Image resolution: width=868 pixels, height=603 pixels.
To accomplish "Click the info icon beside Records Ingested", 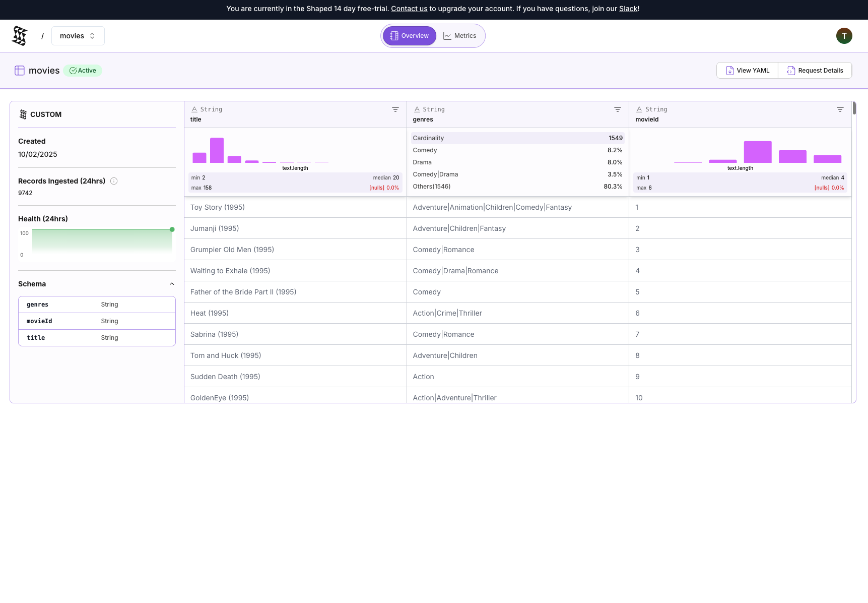I will [114, 181].
